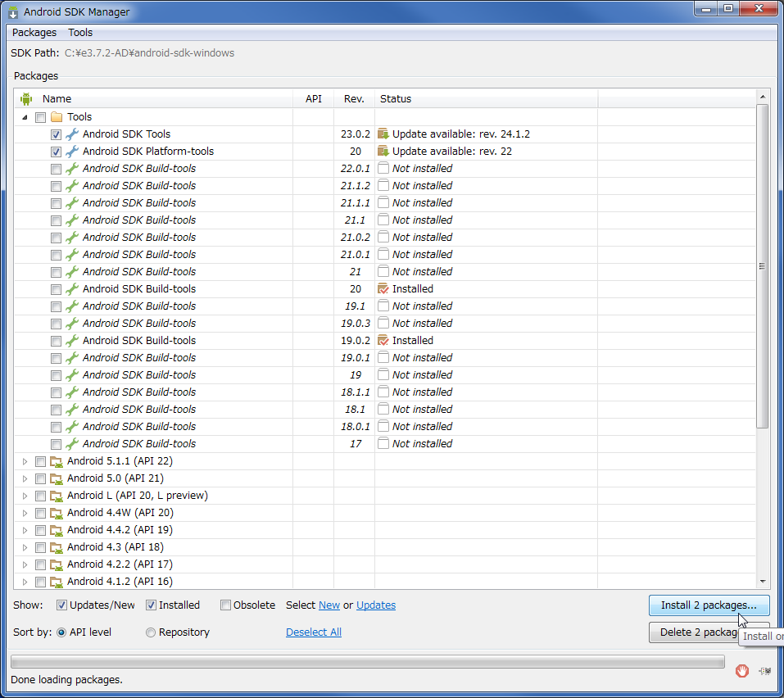Click the wrench icon for Build-tools 18.0.1
Image resolution: width=784 pixels, height=698 pixels.
tap(72, 427)
